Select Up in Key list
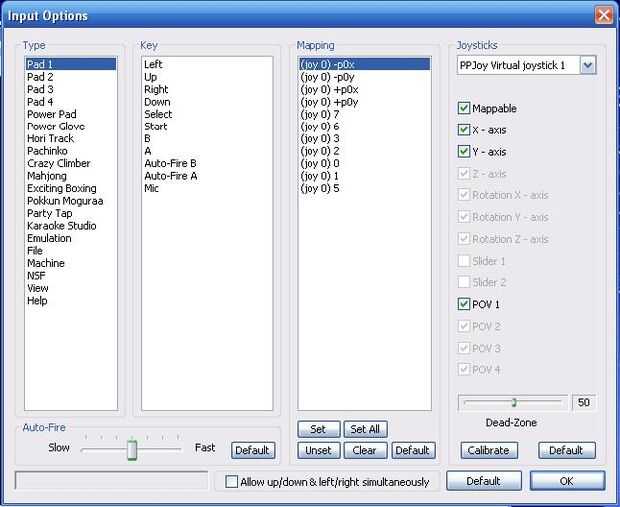 (x=207, y=77)
